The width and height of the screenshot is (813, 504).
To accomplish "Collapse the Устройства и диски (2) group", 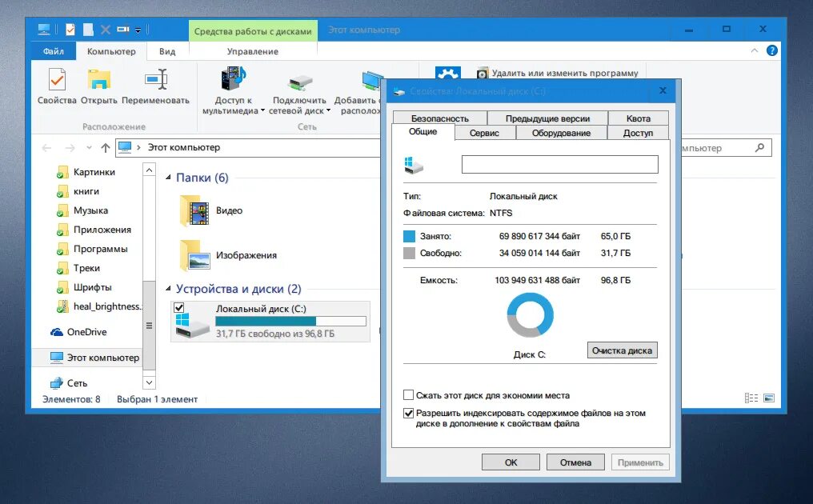I will pyautogui.click(x=168, y=288).
